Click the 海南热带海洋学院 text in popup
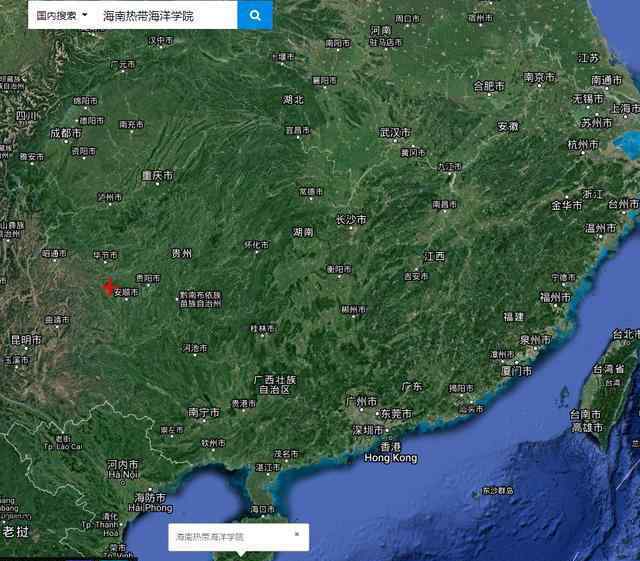 point(209,537)
